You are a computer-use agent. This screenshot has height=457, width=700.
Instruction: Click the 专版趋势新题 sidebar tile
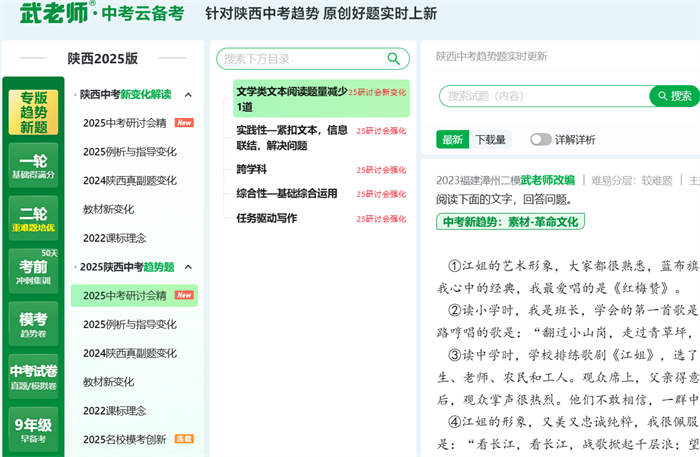[x=33, y=113]
